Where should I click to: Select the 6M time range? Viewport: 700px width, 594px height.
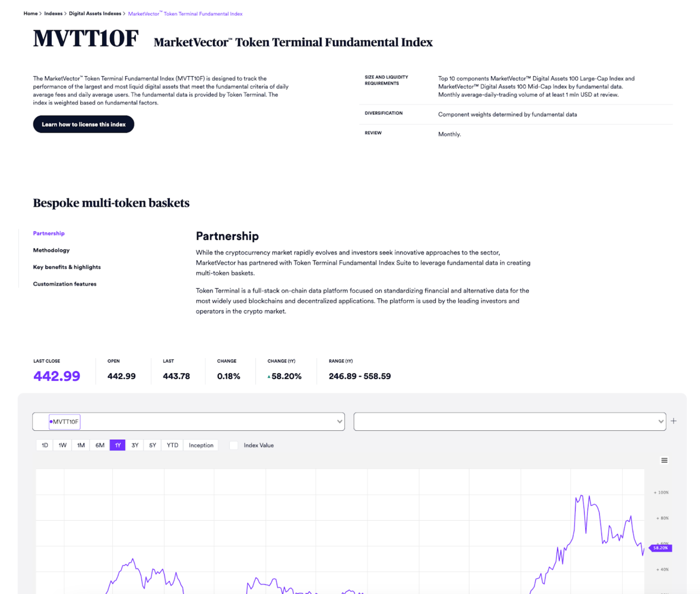[x=100, y=445]
